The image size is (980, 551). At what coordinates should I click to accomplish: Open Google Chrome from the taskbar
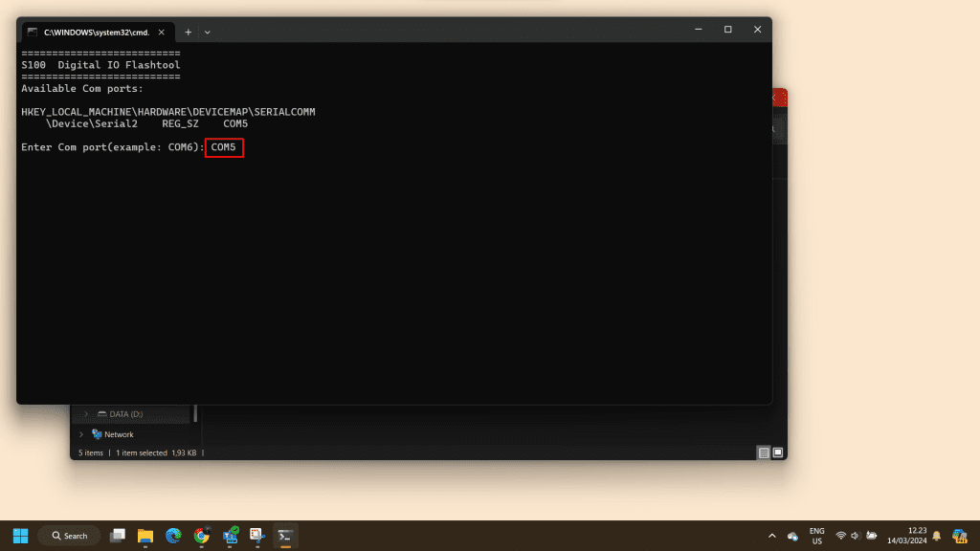201,536
